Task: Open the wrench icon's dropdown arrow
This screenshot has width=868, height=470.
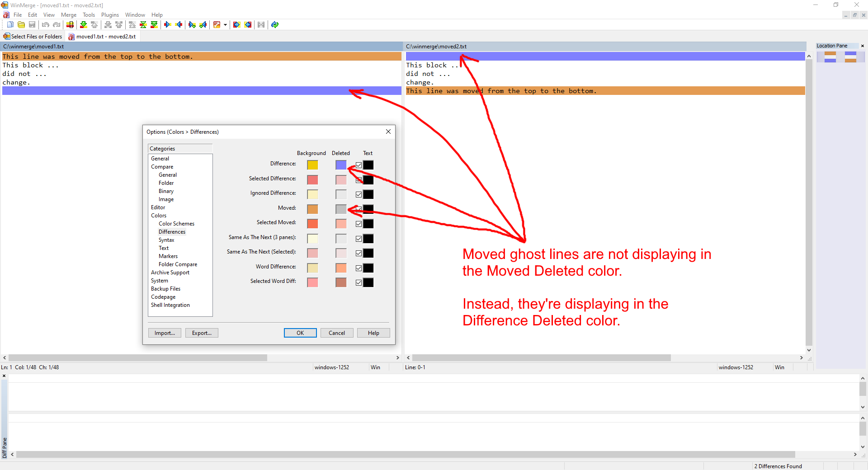Action: (225, 24)
